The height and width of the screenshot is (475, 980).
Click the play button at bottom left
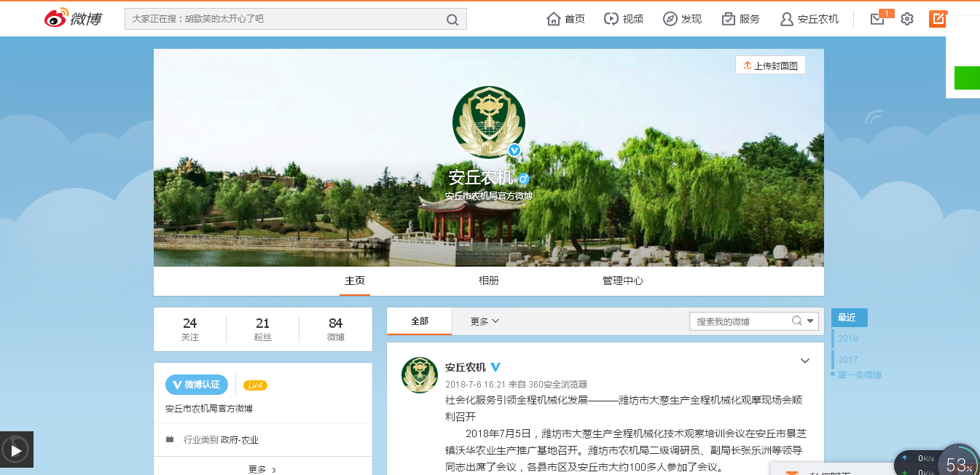click(16, 450)
